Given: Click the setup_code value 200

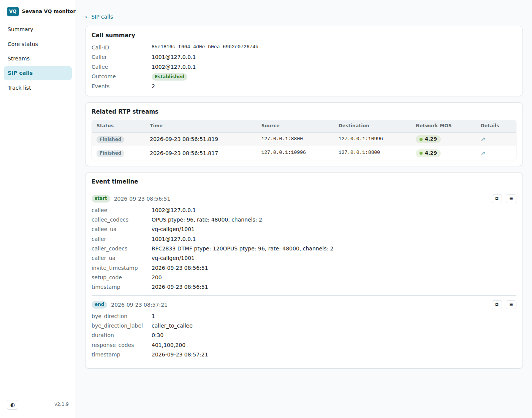Looking at the screenshot, I should 157,277.
